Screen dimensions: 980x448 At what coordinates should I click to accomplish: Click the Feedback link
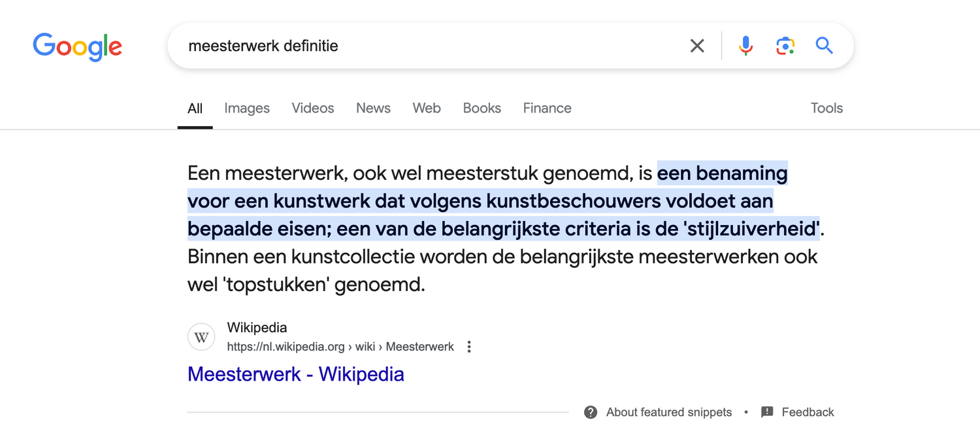coord(808,412)
